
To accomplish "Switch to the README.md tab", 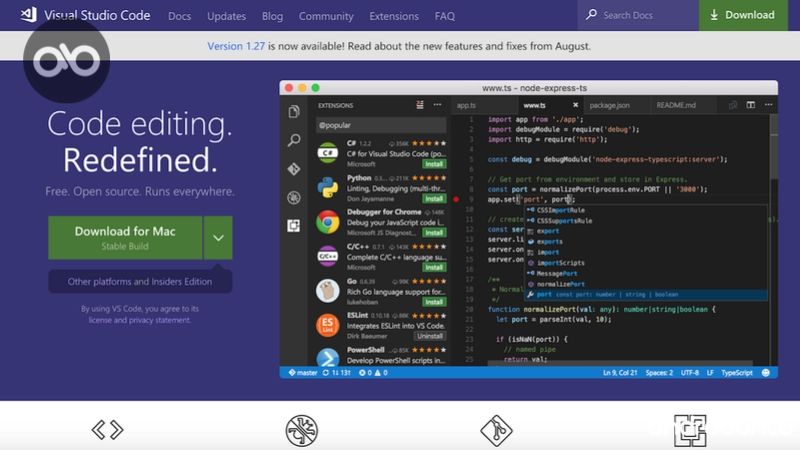I will tap(683, 105).
